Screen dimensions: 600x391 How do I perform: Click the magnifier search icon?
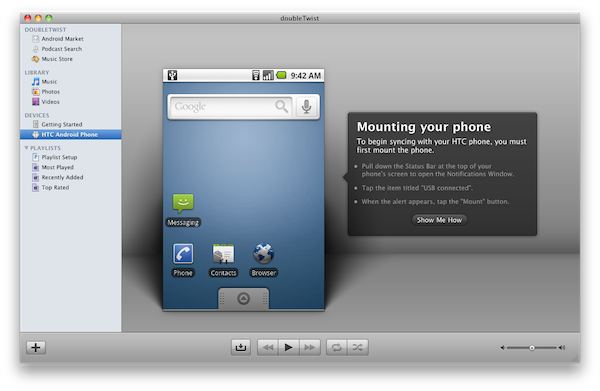tap(282, 106)
